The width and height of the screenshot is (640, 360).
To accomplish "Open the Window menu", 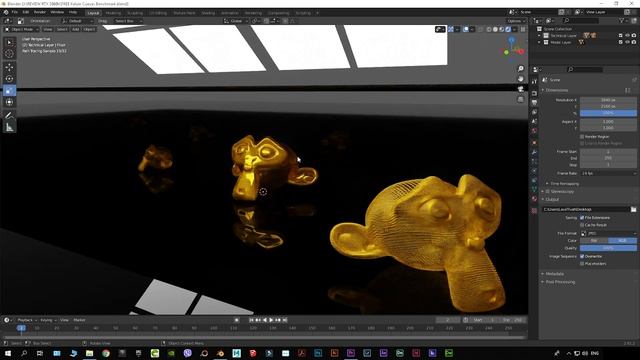I will tap(57, 12).
